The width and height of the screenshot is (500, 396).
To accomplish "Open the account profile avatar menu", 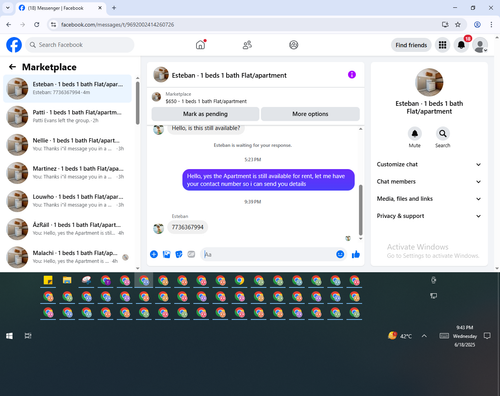I will [x=480, y=46].
